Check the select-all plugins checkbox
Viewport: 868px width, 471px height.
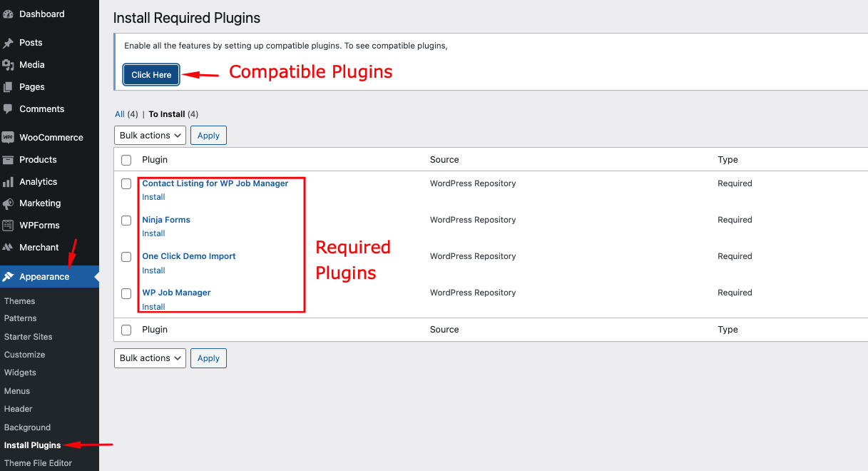pyautogui.click(x=126, y=160)
